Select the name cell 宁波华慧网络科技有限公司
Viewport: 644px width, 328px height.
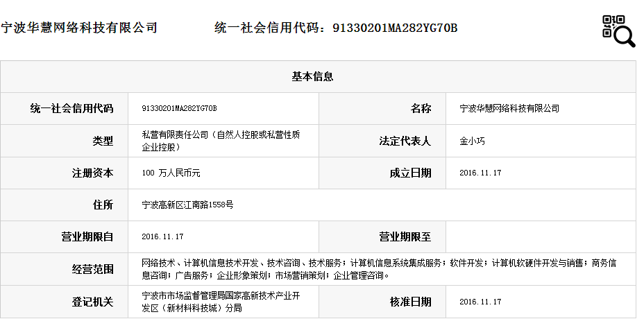[509, 109]
